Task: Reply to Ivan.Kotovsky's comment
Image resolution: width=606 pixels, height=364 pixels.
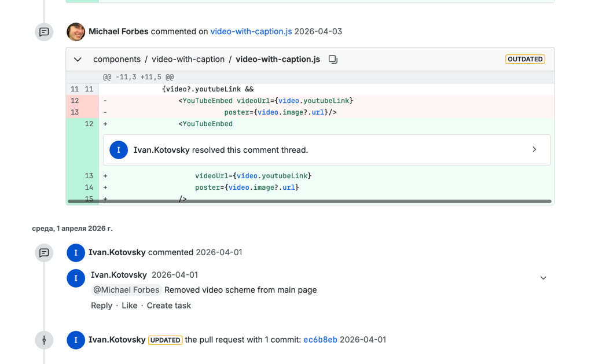Action: click(x=101, y=306)
